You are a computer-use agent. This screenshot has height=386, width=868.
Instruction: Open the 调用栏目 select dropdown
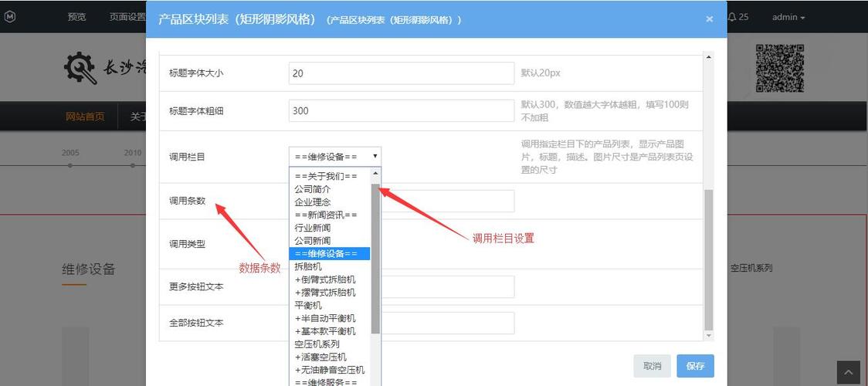(335, 157)
